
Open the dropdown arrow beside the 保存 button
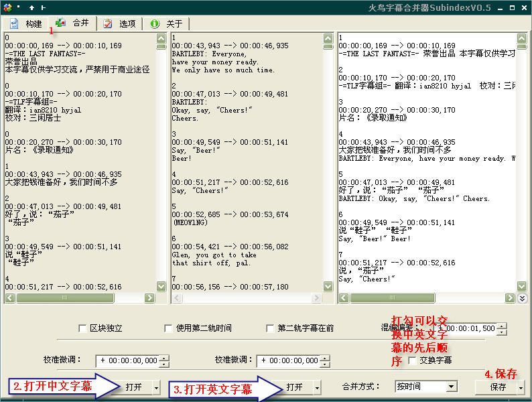coord(521,387)
